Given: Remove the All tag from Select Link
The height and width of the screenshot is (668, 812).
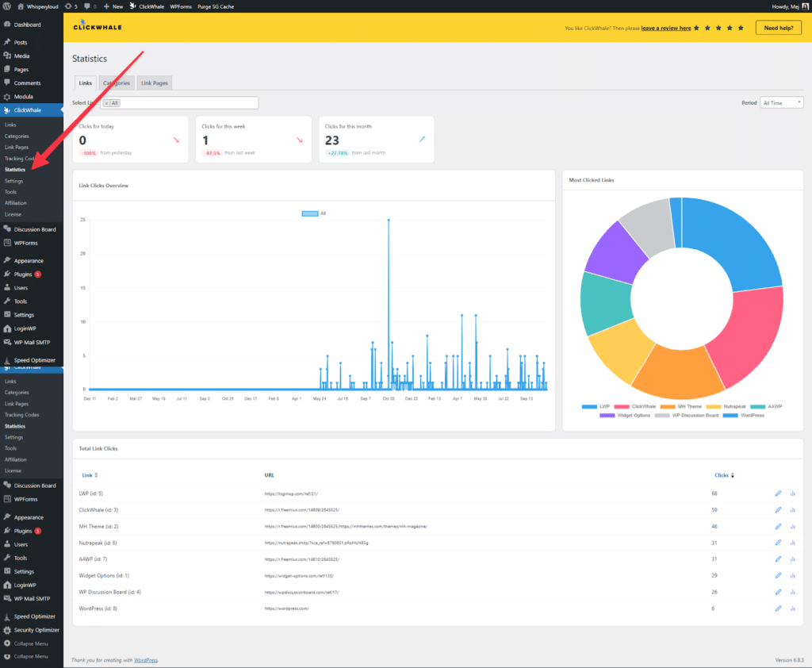Looking at the screenshot, I should pyautogui.click(x=107, y=103).
